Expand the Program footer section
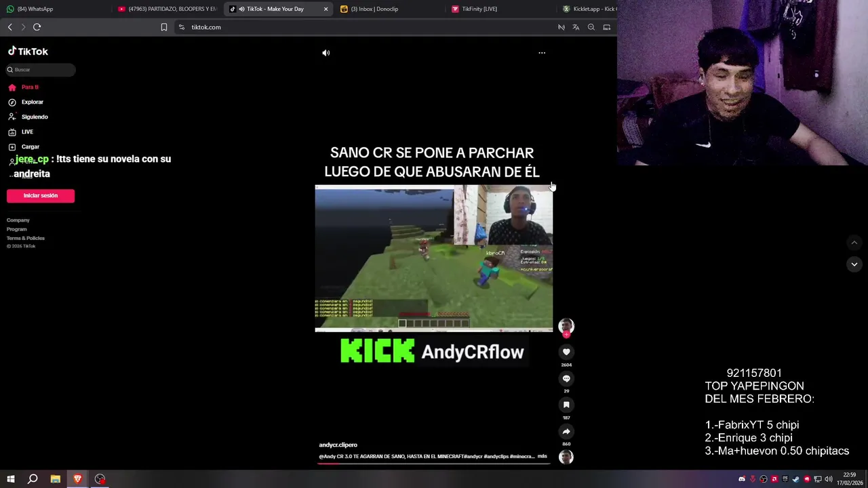Viewport: 868px width, 488px height. click(x=17, y=229)
